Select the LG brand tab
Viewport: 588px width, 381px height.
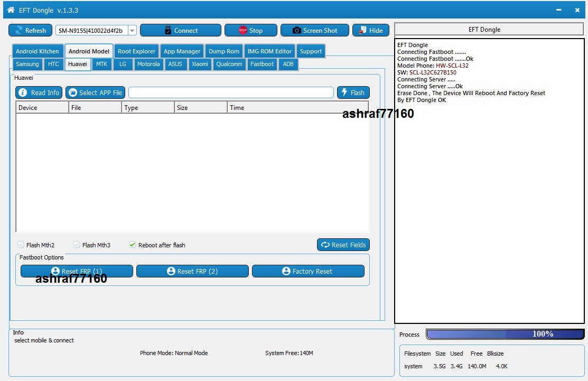coord(123,64)
